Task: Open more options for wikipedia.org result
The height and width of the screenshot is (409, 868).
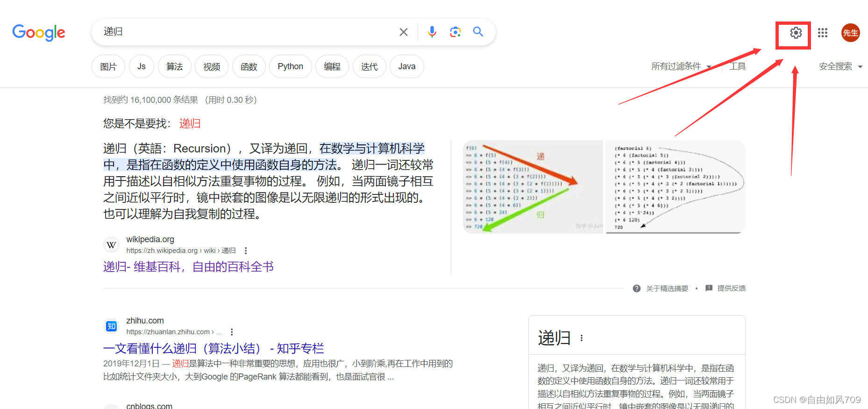Action: click(x=246, y=251)
